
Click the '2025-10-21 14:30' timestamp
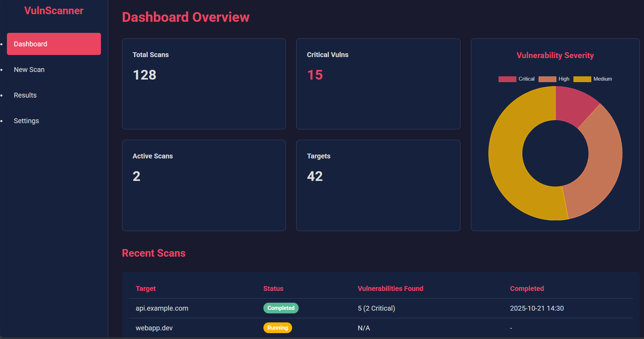tap(537, 308)
